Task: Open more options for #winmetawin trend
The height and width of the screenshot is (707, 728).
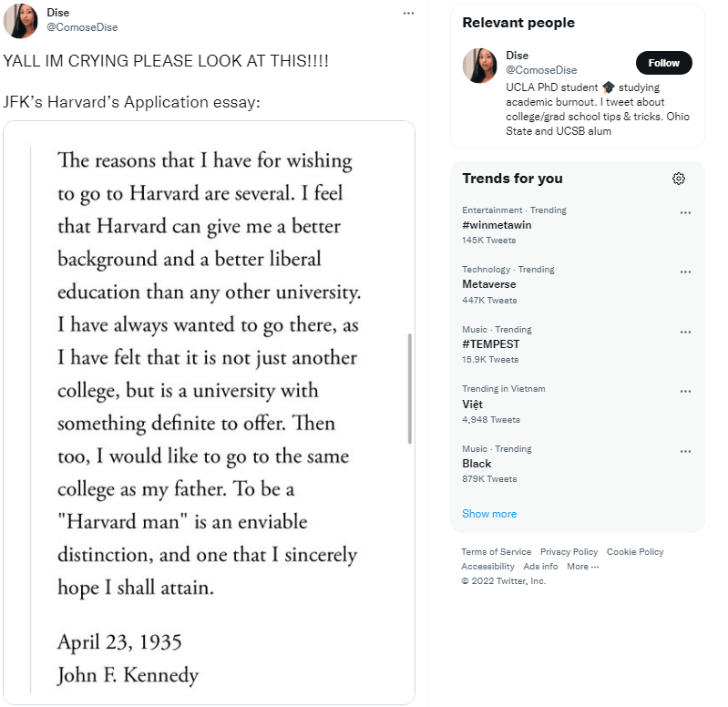Action: tap(685, 212)
